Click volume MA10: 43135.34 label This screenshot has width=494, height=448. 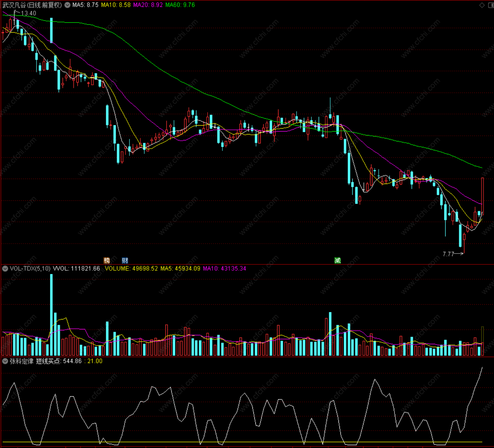pos(224,269)
